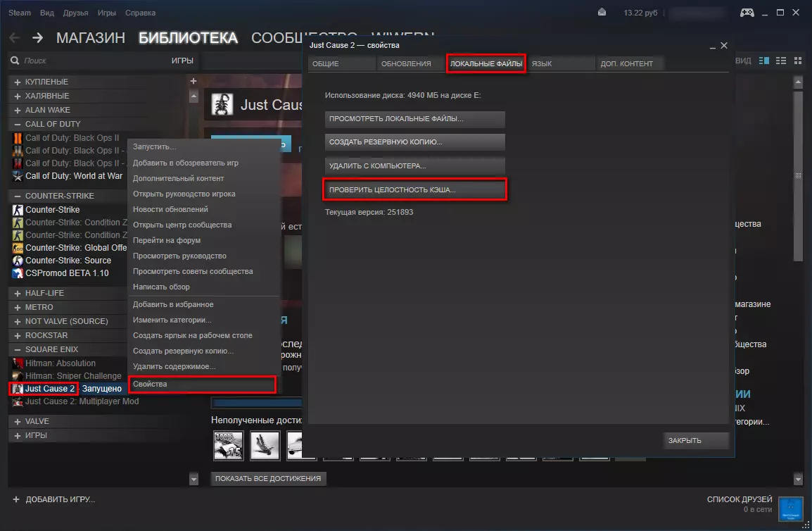Open the ОБЩИЕ tab
812x531 pixels.
[342, 64]
